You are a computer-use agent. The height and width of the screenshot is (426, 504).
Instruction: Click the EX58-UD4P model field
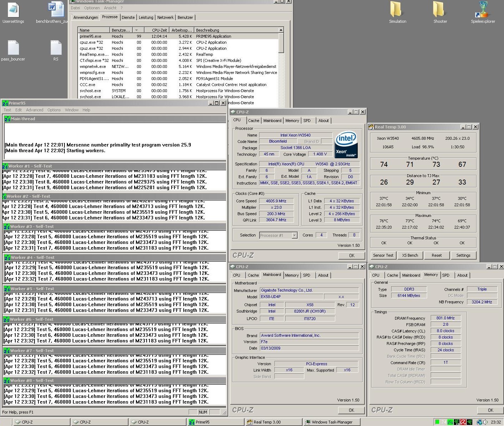pos(291,297)
